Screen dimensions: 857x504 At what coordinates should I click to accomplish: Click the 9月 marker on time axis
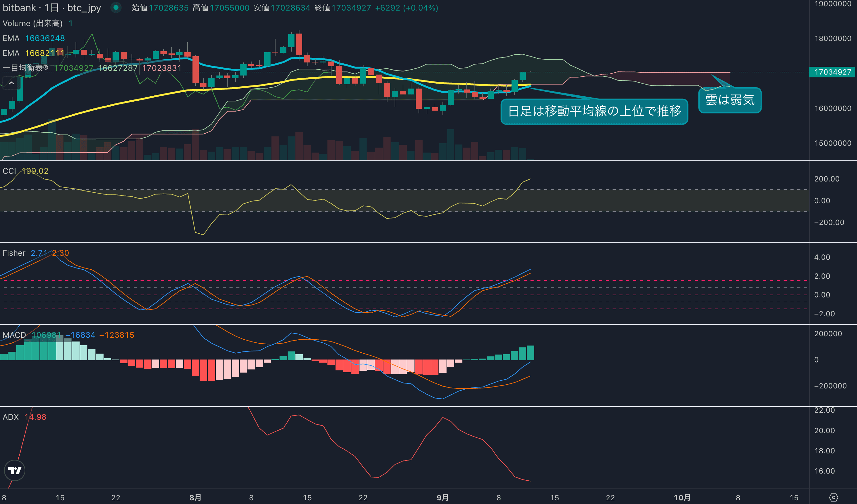coord(442,497)
